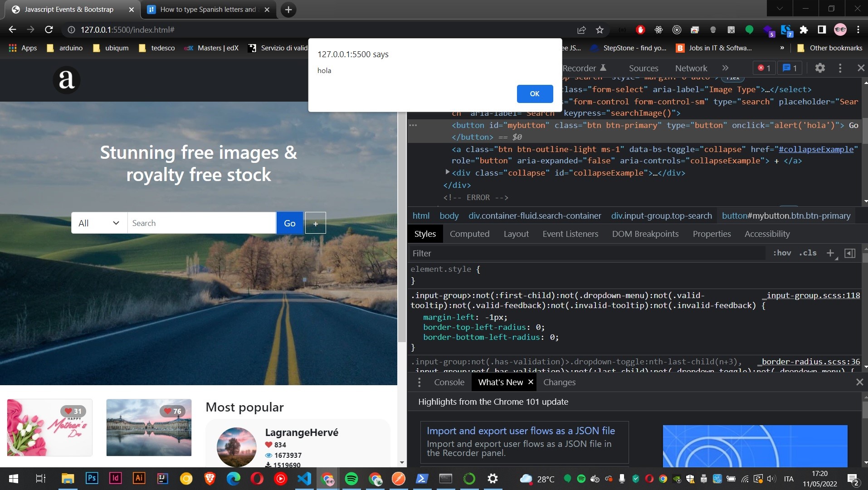
Task: Click the red error count badge
Action: pyautogui.click(x=765, y=68)
